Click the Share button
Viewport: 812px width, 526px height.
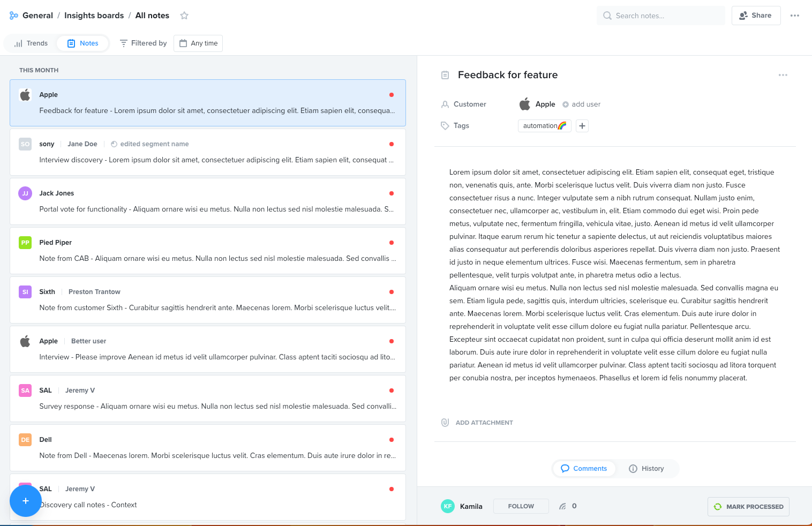click(756, 16)
